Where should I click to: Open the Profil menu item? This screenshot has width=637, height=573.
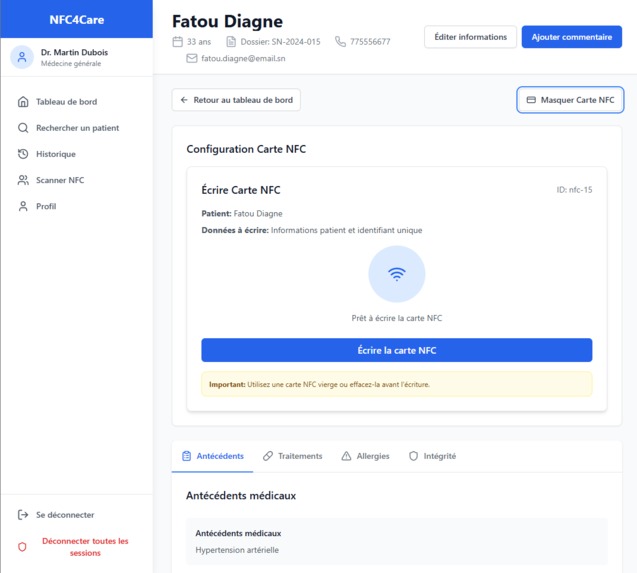tap(76, 206)
